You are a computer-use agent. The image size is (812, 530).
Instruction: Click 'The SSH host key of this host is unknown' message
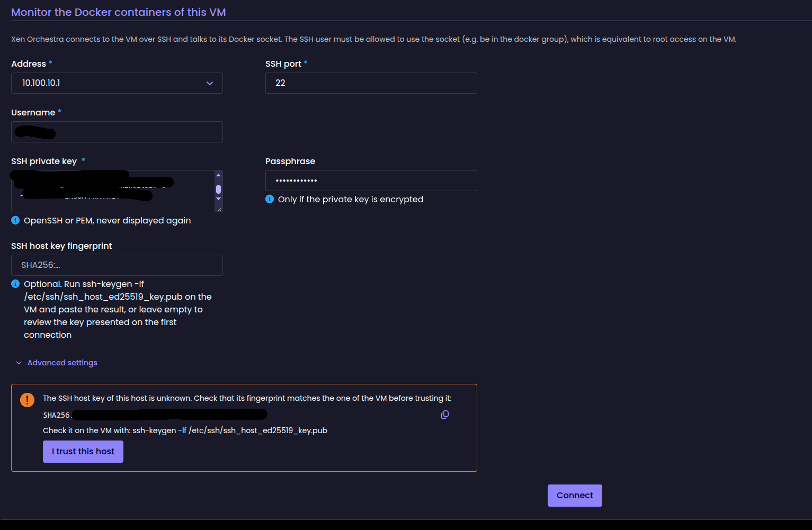point(247,398)
